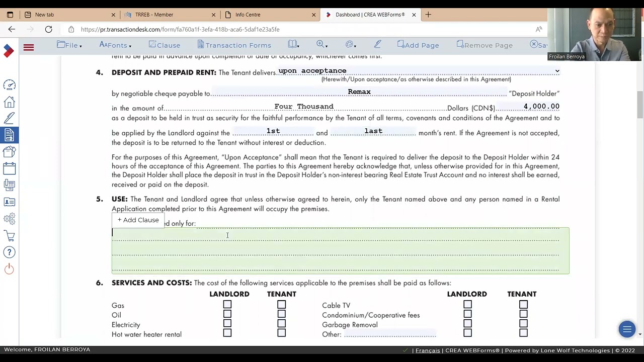Open the Clause toolbar item
644x362 pixels.
165,45
